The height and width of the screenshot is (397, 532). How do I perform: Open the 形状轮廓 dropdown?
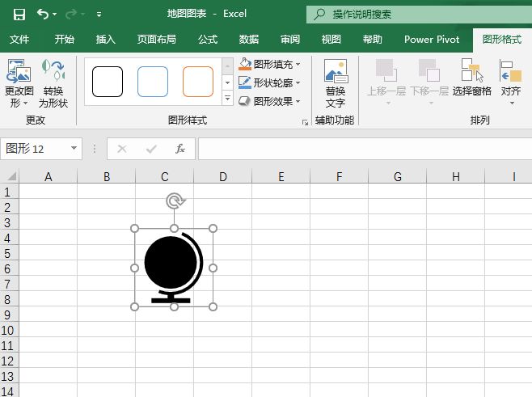[x=298, y=82]
